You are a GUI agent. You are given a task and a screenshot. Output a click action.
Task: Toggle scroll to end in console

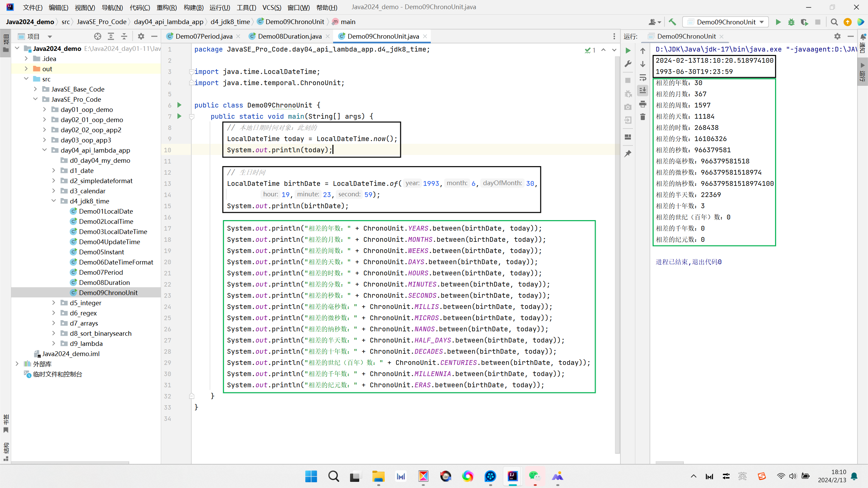643,91
